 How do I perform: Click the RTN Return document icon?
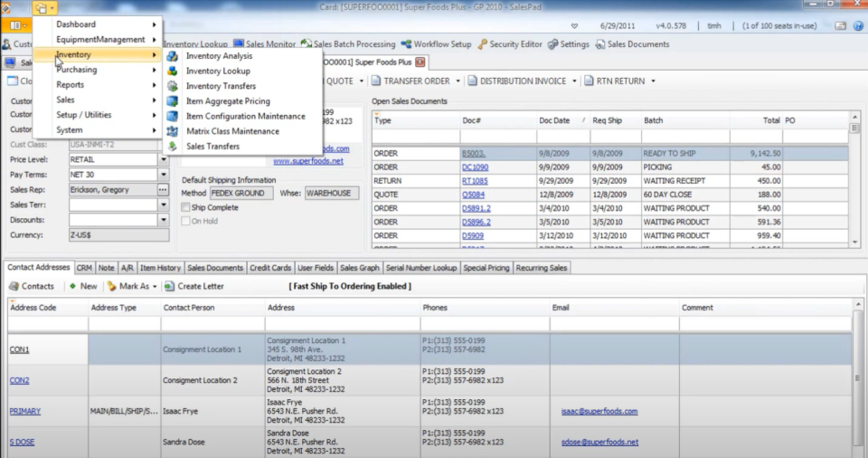[x=589, y=81]
